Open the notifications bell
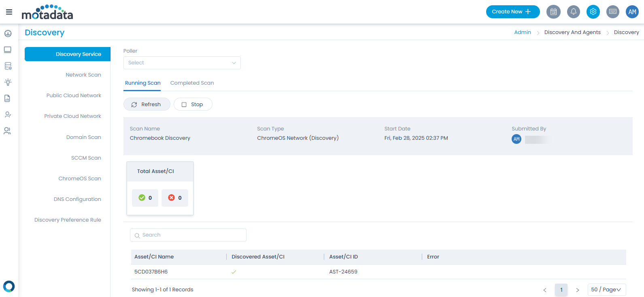 (573, 12)
